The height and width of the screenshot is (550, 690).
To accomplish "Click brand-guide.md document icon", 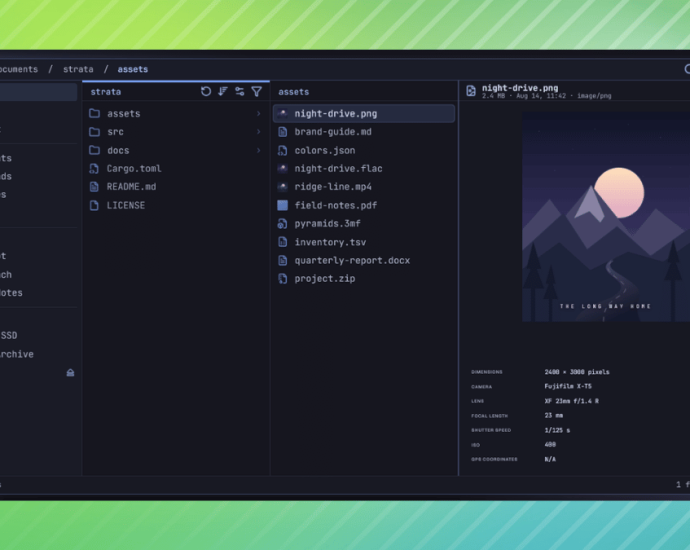I will (283, 132).
